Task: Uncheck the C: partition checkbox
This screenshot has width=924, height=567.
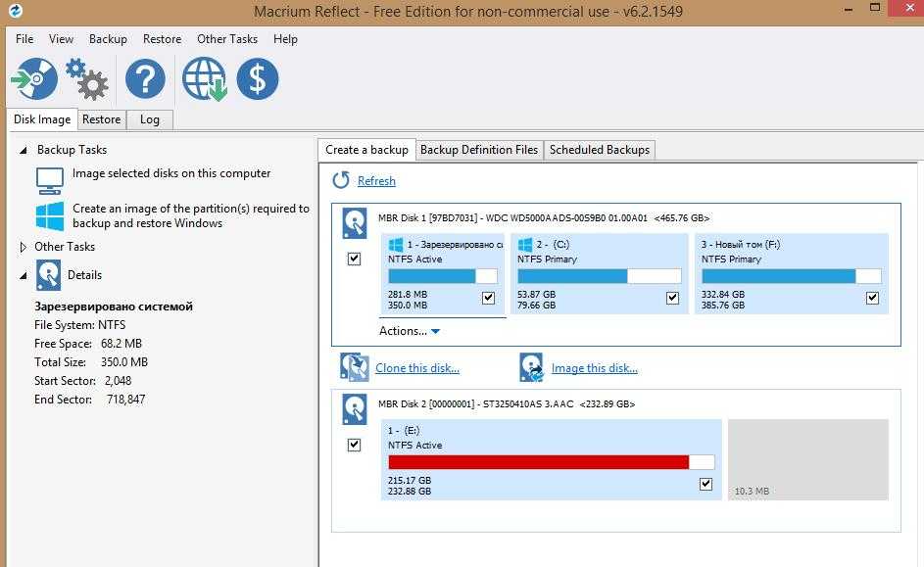Action: 672,298
